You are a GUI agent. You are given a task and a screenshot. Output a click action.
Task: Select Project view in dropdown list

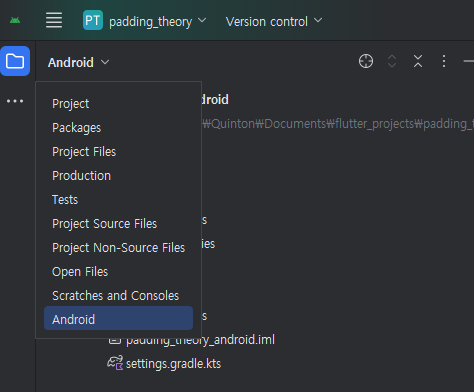(x=118, y=104)
